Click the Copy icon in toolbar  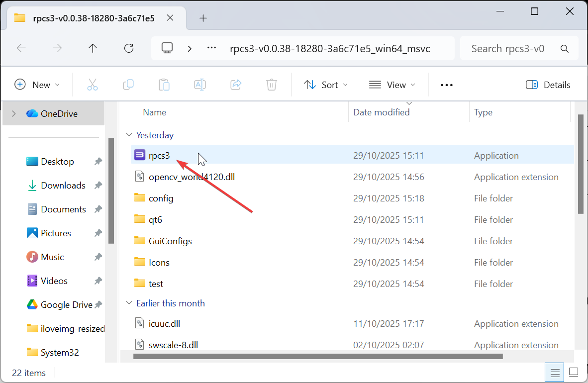tap(128, 85)
